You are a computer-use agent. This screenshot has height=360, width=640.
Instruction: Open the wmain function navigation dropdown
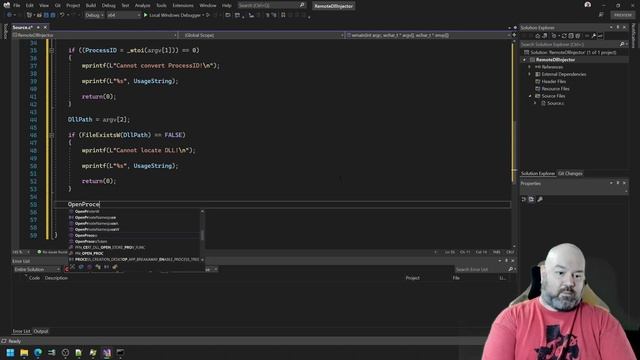pyautogui.click(x=429, y=36)
